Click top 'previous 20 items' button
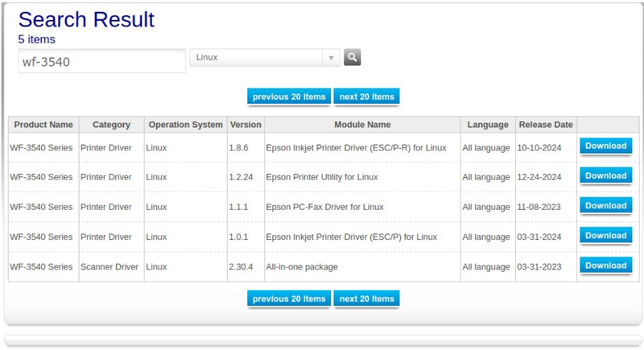 pyautogui.click(x=289, y=97)
